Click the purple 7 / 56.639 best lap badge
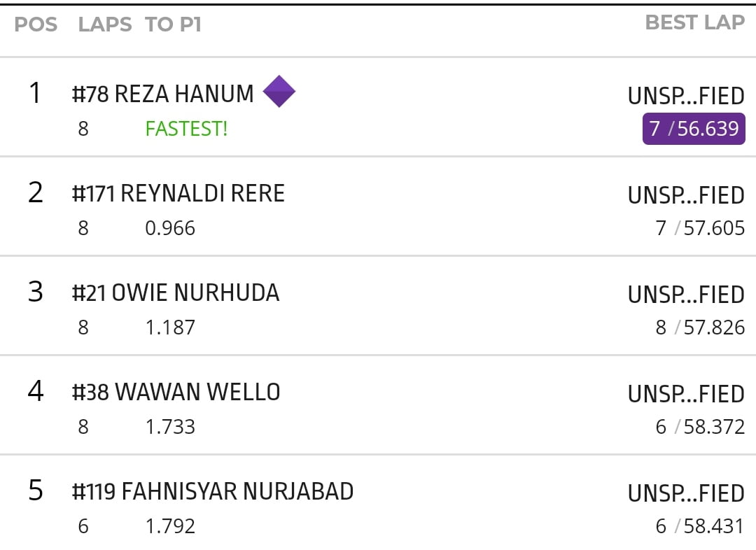The image size is (756, 550). pos(694,129)
